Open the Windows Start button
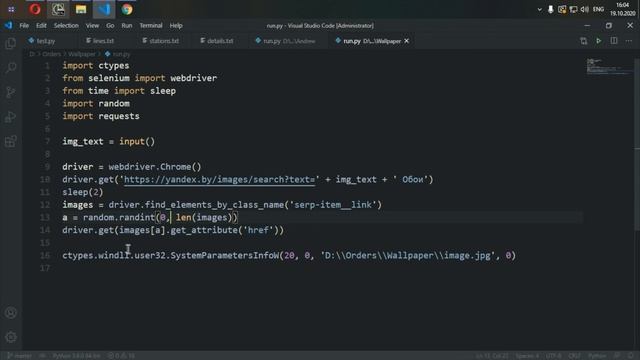The width and height of the screenshot is (640, 360). coord(11,9)
